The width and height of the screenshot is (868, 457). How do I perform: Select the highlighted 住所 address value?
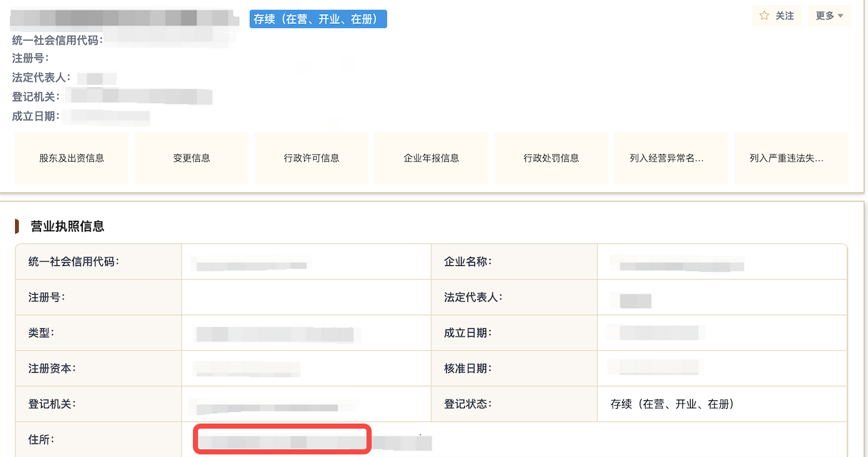point(283,440)
